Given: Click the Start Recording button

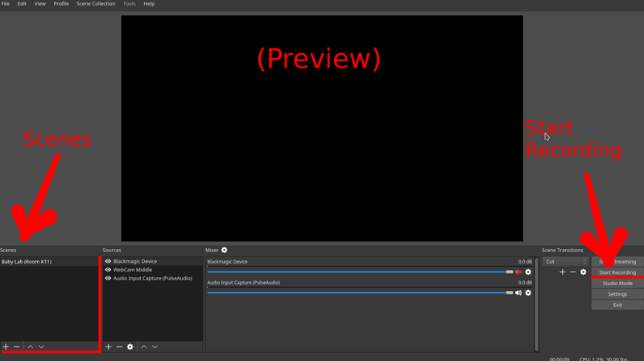Looking at the screenshot, I should click(x=617, y=273).
